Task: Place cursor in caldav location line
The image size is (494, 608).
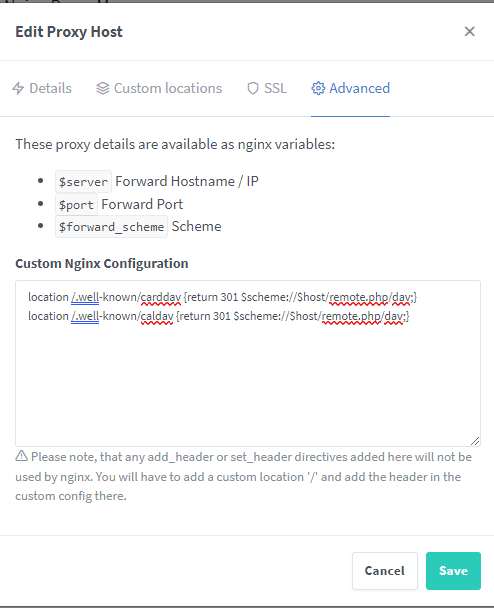Action: coord(219,316)
